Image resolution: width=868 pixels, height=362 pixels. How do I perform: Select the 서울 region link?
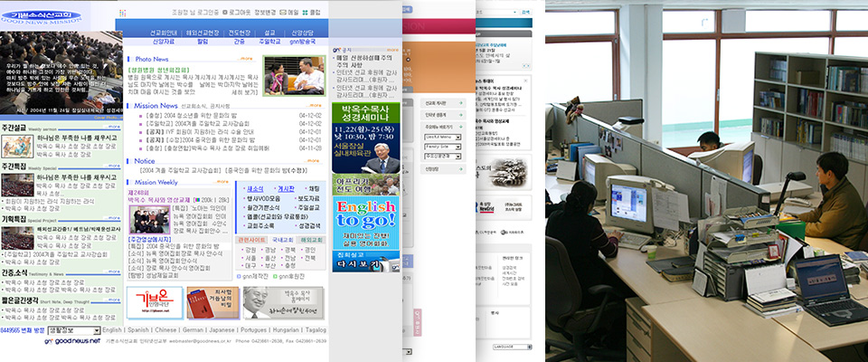pyautogui.click(x=250, y=258)
